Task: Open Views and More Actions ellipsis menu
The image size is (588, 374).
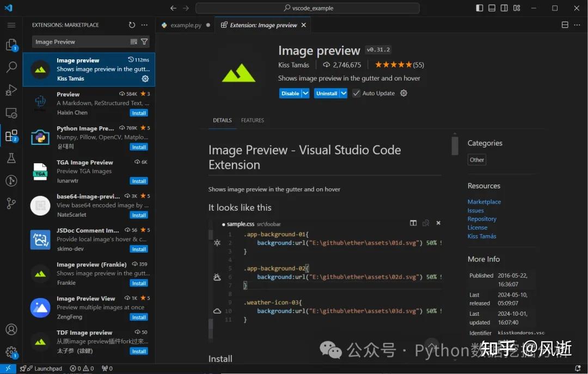Action: pyautogui.click(x=144, y=25)
